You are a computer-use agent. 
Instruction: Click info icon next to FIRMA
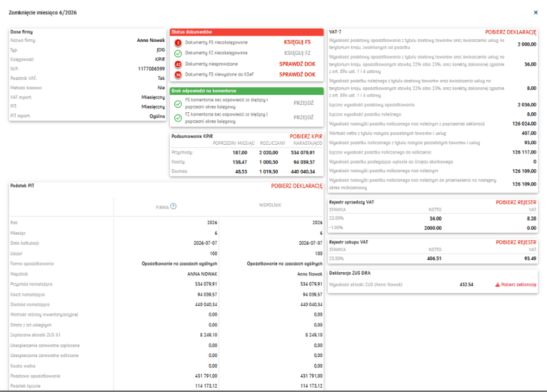tap(174, 206)
